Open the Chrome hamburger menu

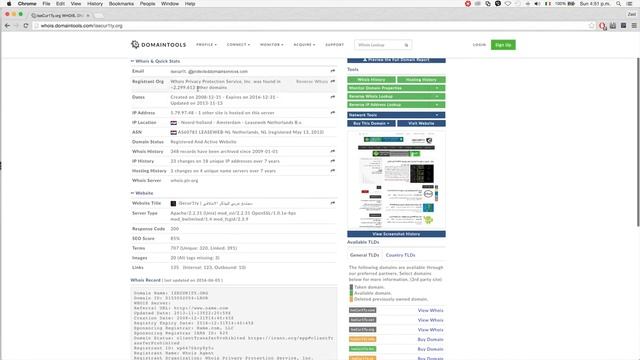click(634, 26)
